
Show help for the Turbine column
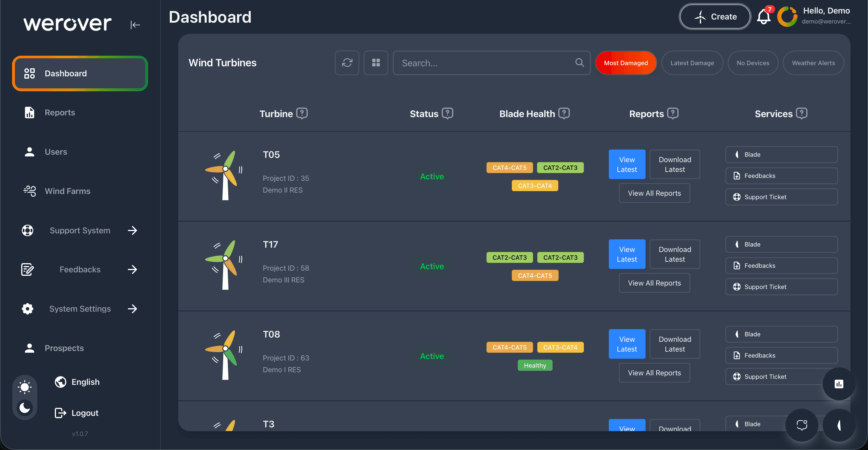pos(302,113)
